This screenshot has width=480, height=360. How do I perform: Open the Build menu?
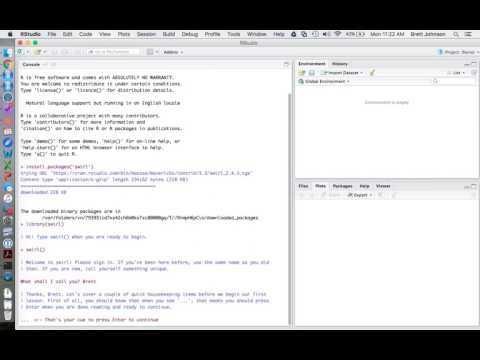[169, 34]
